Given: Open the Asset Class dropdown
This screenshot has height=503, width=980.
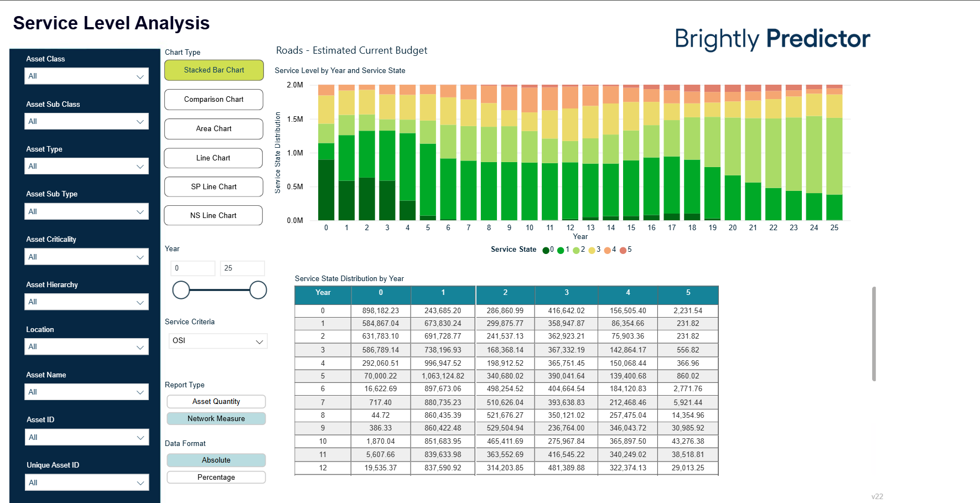Looking at the screenshot, I should (x=86, y=76).
